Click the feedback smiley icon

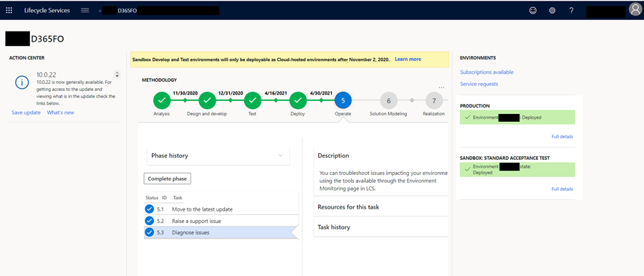[x=533, y=11]
